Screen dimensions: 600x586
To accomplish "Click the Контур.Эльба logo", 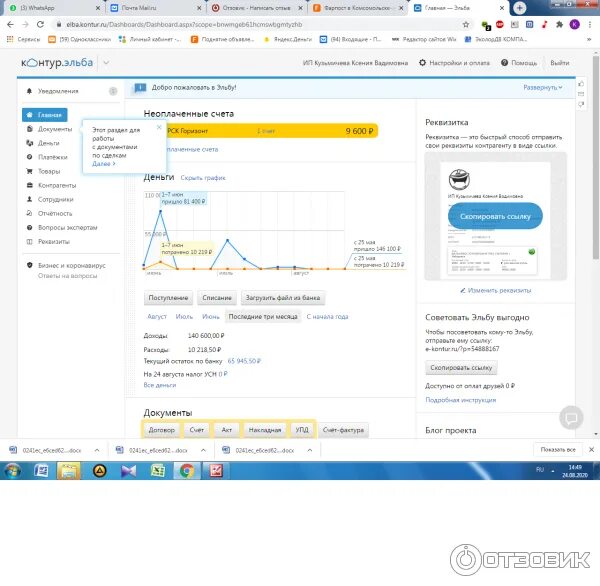I will [57, 63].
